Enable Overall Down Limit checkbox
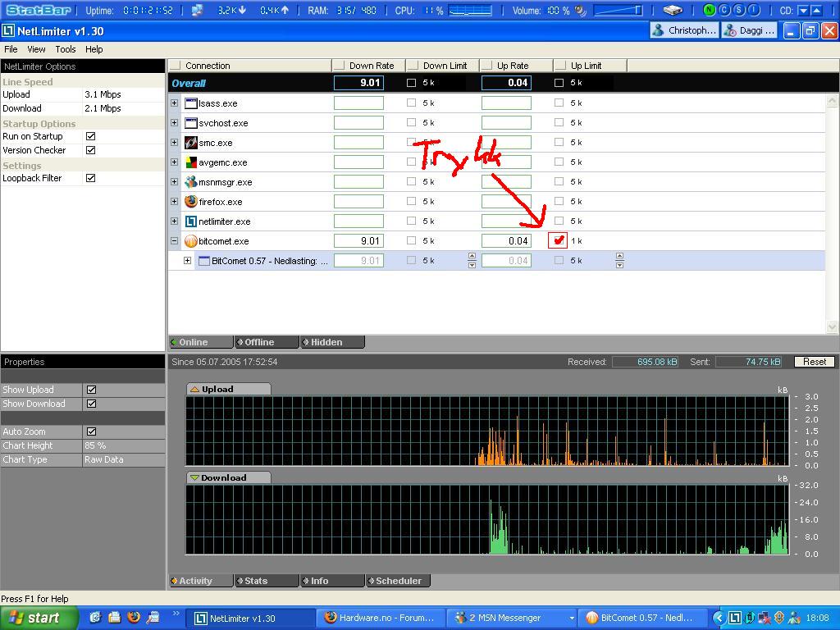The height and width of the screenshot is (630, 840). [411, 83]
